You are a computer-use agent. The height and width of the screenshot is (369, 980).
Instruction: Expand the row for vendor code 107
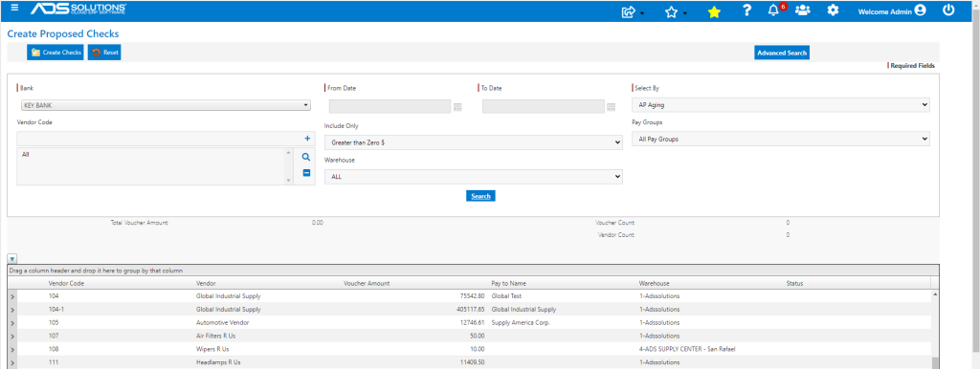point(12,336)
